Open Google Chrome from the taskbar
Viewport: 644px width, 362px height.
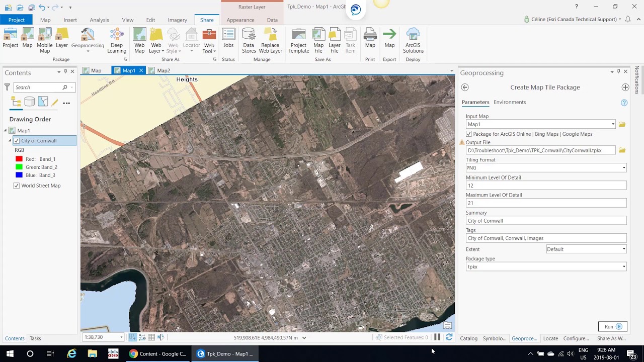(x=158, y=353)
